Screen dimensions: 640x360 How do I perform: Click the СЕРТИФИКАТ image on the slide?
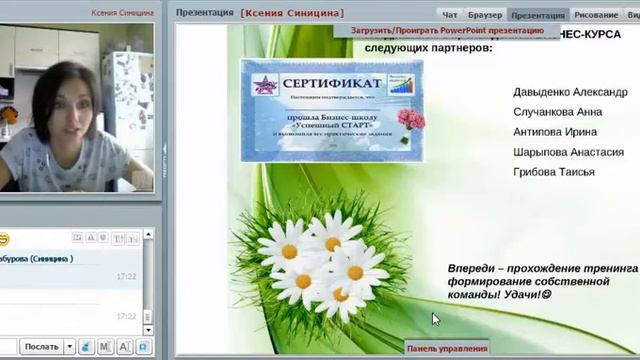332,111
